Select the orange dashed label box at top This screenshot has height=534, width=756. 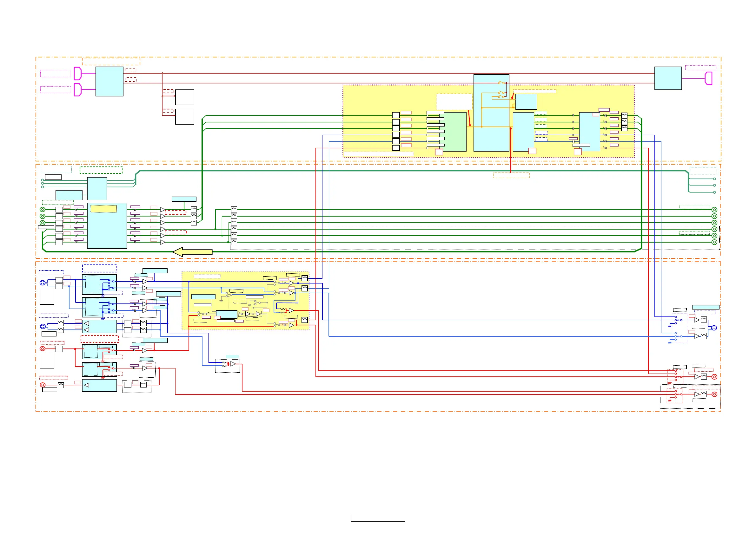click(111, 61)
